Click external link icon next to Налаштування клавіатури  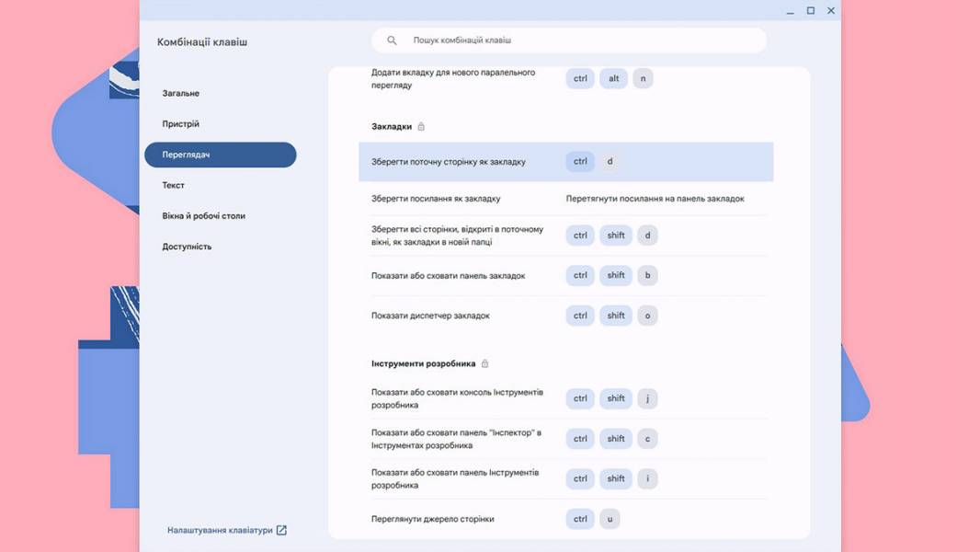tap(281, 530)
